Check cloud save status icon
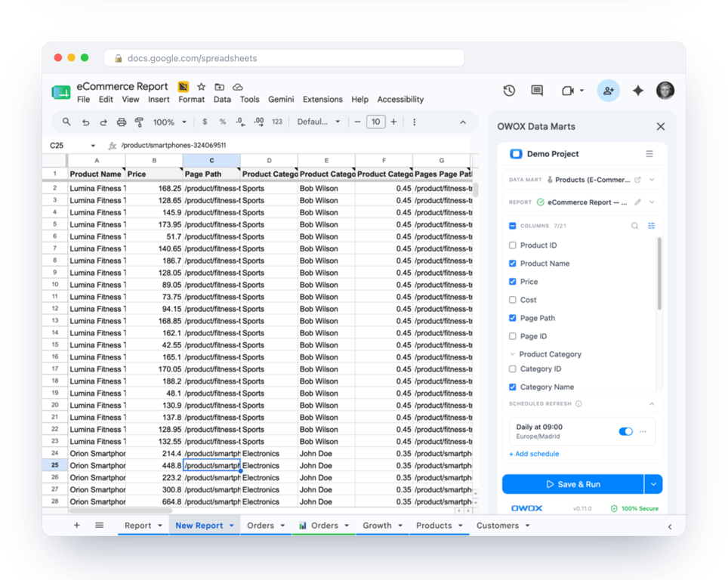 coord(238,87)
